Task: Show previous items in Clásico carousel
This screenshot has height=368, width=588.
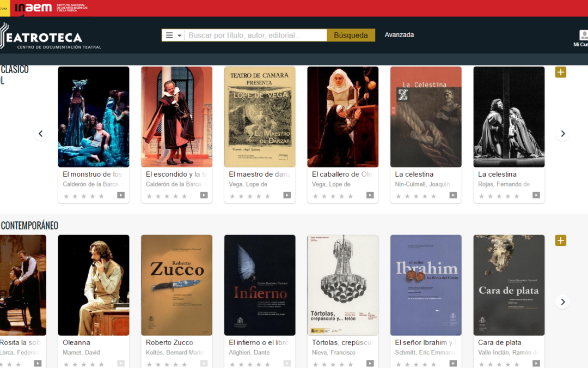Action: (41, 134)
